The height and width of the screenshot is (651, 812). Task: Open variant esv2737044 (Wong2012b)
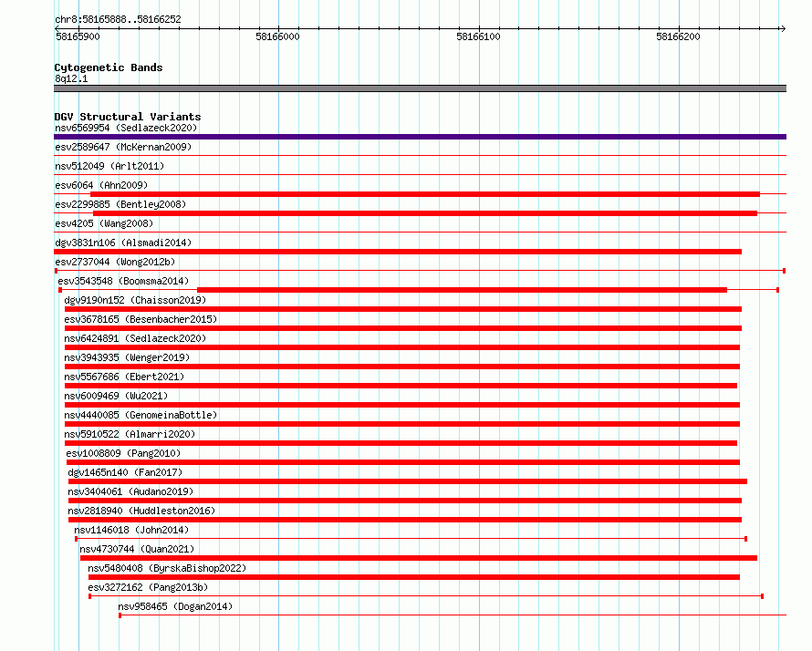[x=115, y=262]
